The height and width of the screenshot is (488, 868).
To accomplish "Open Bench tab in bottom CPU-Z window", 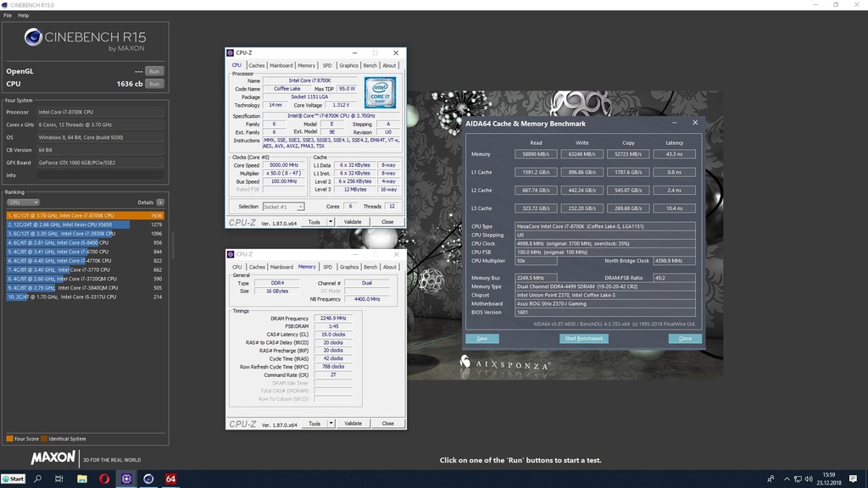I will 370,267.
